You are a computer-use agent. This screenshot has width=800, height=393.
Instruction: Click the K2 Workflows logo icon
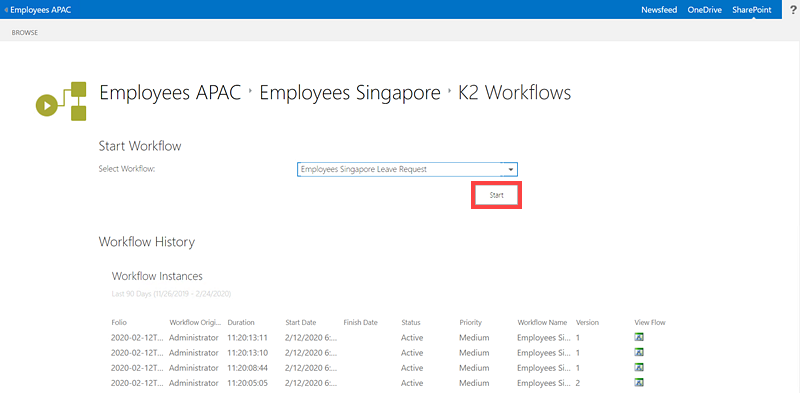point(61,101)
